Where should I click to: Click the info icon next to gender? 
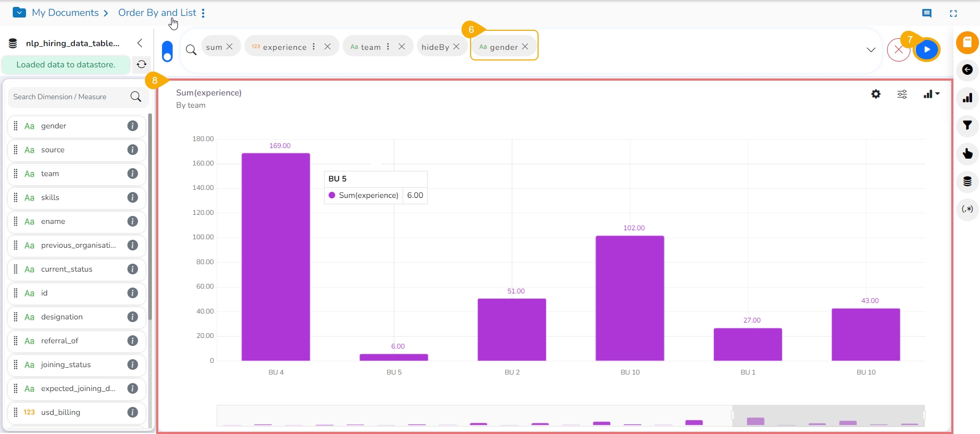point(133,126)
